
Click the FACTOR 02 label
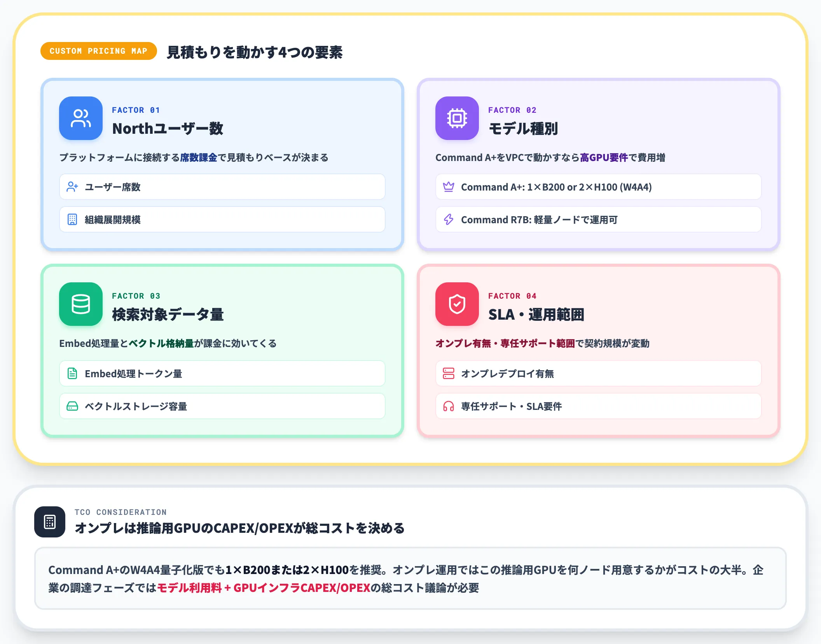512,110
